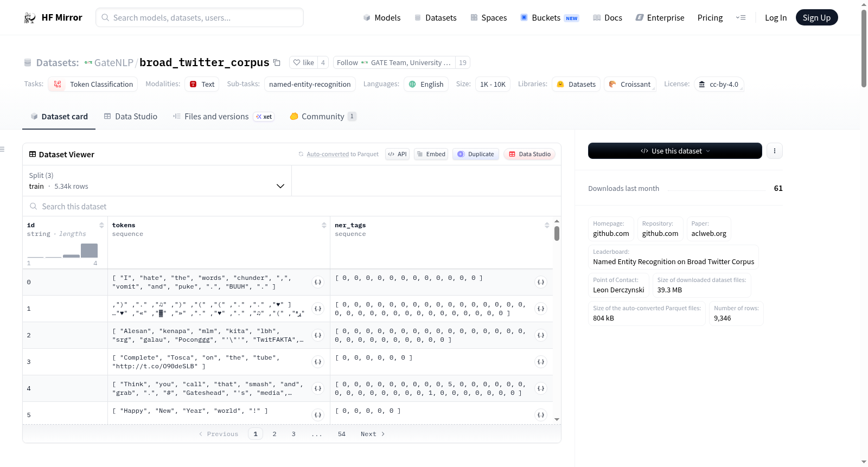Click the Log In link

click(x=776, y=17)
